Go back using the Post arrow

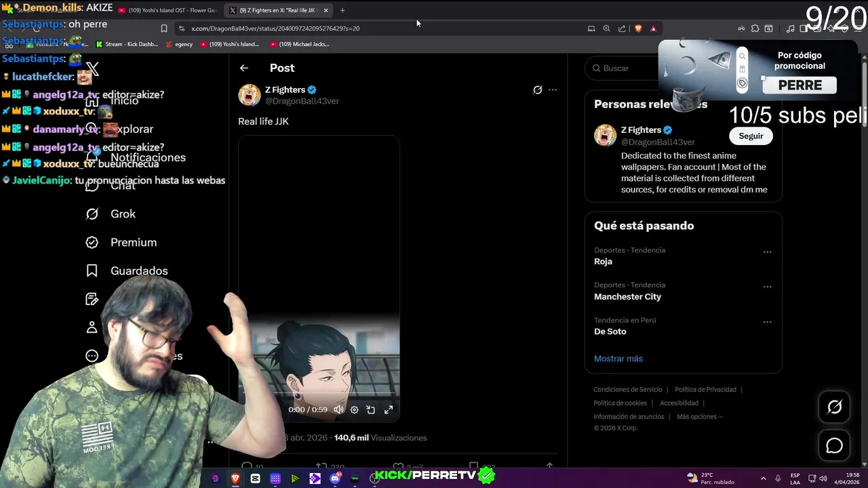point(244,68)
